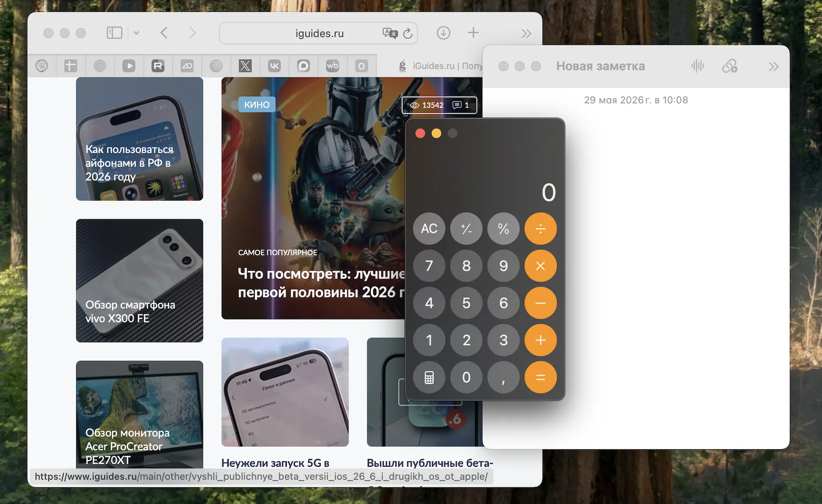Open the Acer ProCreator PE270XT monitor review card
The image size is (822, 504).
click(x=140, y=414)
